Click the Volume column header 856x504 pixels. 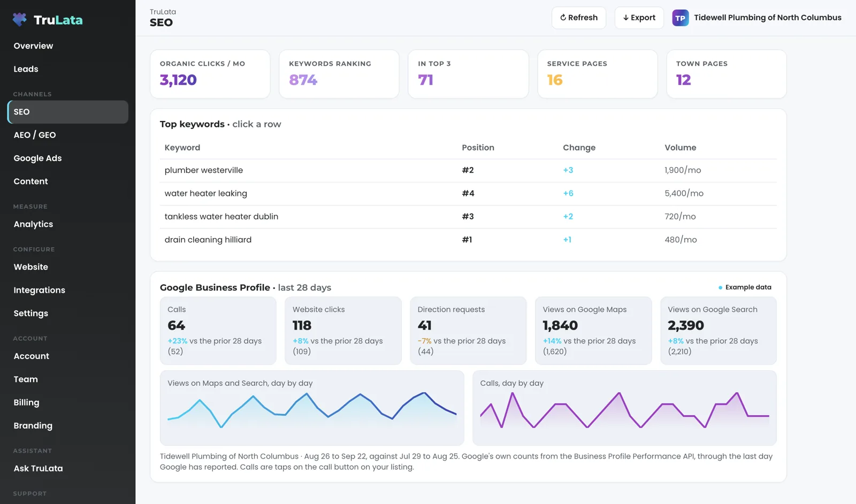tap(681, 148)
